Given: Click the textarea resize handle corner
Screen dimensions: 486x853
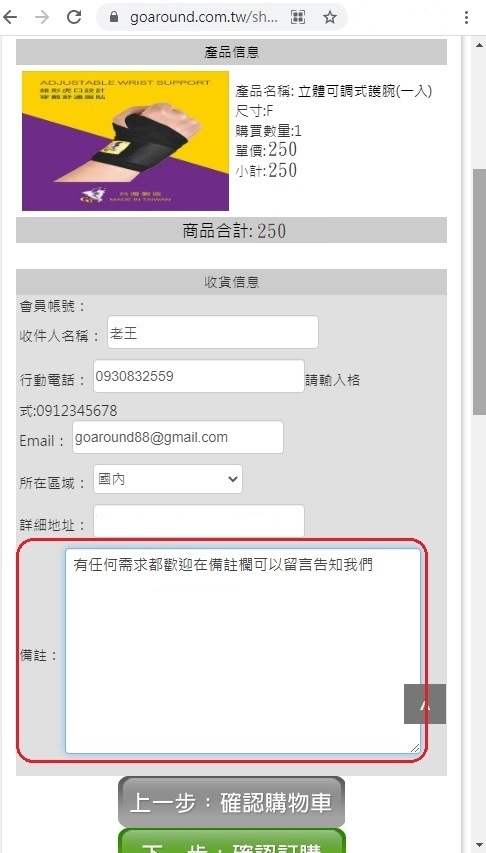Looking at the screenshot, I should pyautogui.click(x=415, y=748).
